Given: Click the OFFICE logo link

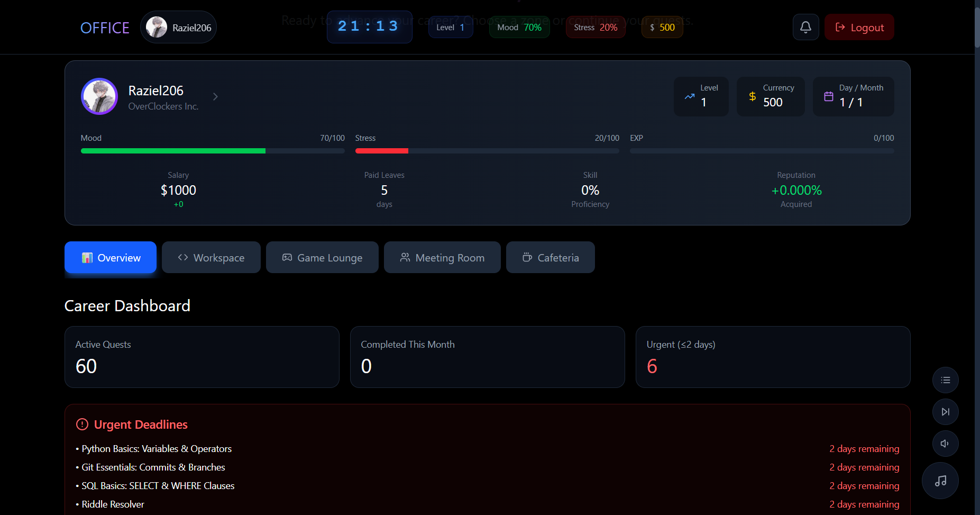Looking at the screenshot, I should tap(105, 28).
